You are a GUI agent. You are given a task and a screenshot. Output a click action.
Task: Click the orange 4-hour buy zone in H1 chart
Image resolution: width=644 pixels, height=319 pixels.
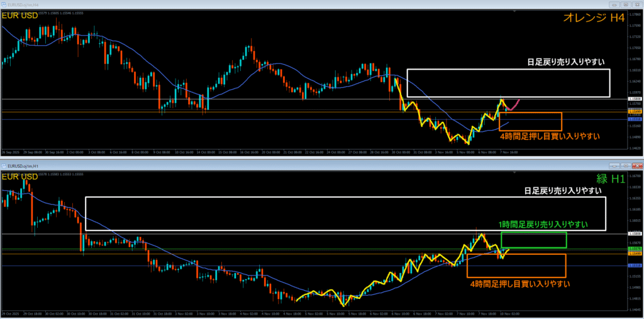point(516,265)
